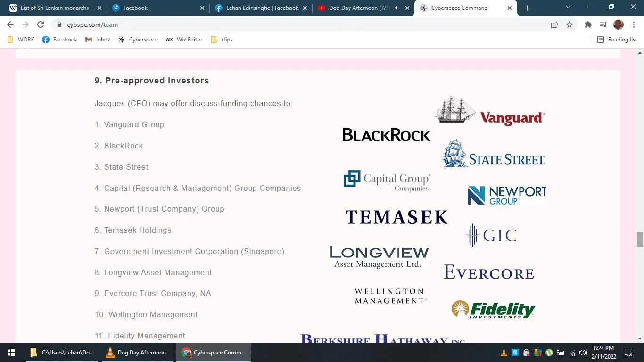Open the Windows notification center
The height and width of the screenshot is (362, 644).
pyautogui.click(x=628, y=353)
